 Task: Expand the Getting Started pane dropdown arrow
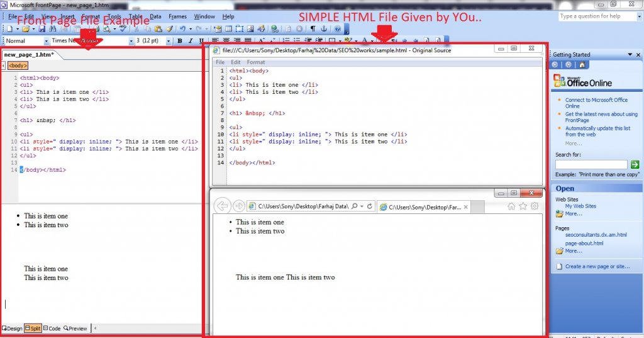point(630,55)
